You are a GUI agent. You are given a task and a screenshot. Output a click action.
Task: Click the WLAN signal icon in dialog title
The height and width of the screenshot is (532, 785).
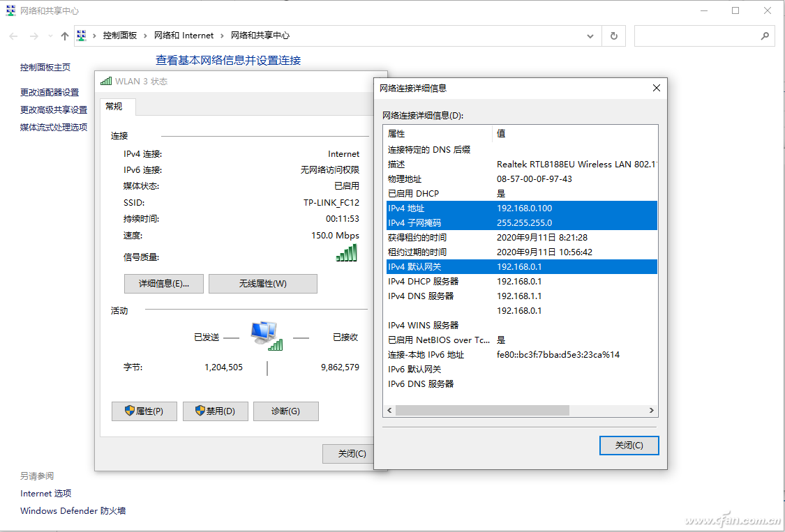coord(106,80)
